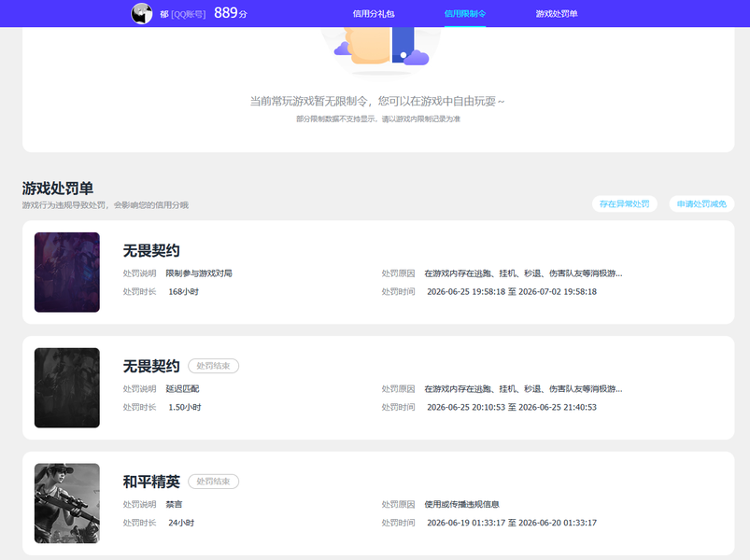Select 无畏契约 title beside 处罚结束 badge
This screenshot has height=560, width=750.
tap(151, 366)
